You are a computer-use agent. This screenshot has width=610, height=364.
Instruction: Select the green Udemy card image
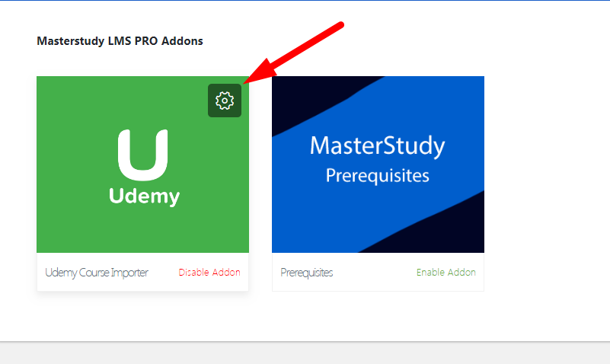tap(142, 164)
